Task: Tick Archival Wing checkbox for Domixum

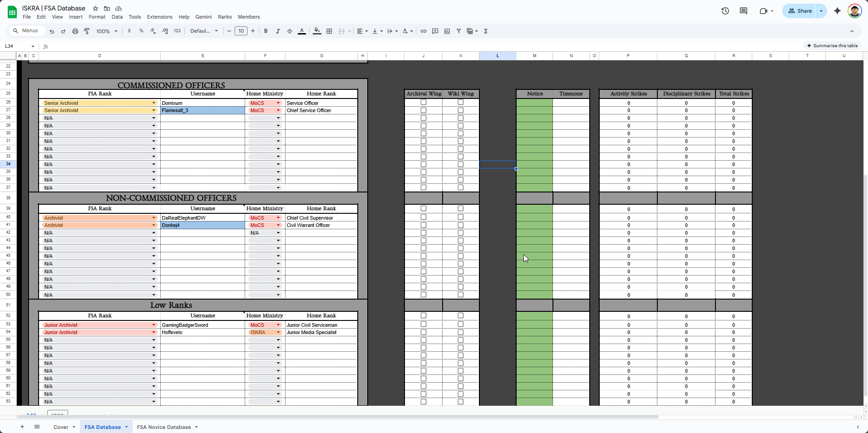Action: click(424, 103)
